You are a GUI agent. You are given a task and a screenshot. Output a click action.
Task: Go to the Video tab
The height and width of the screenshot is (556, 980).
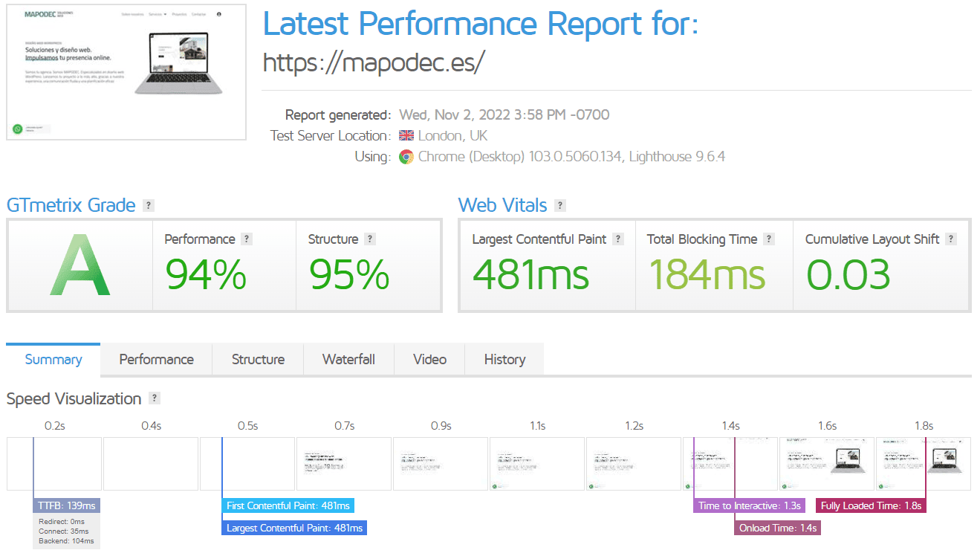pyautogui.click(x=429, y=360)
